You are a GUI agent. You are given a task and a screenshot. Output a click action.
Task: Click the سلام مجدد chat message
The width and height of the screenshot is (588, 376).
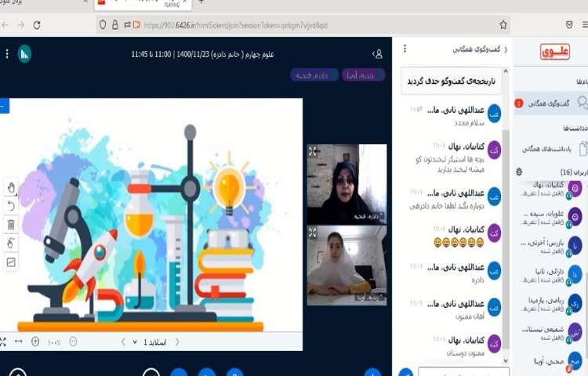coord(469,123)
